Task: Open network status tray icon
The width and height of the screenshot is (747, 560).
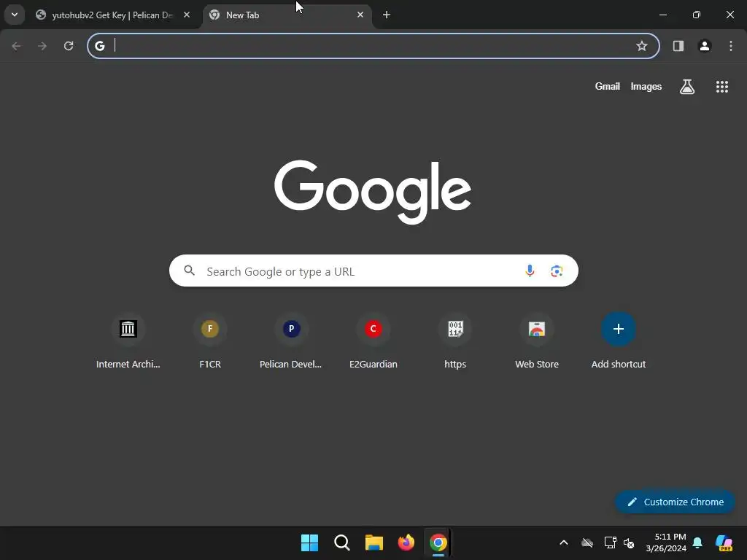Action: pyautogui.click(x=610, y=542)
